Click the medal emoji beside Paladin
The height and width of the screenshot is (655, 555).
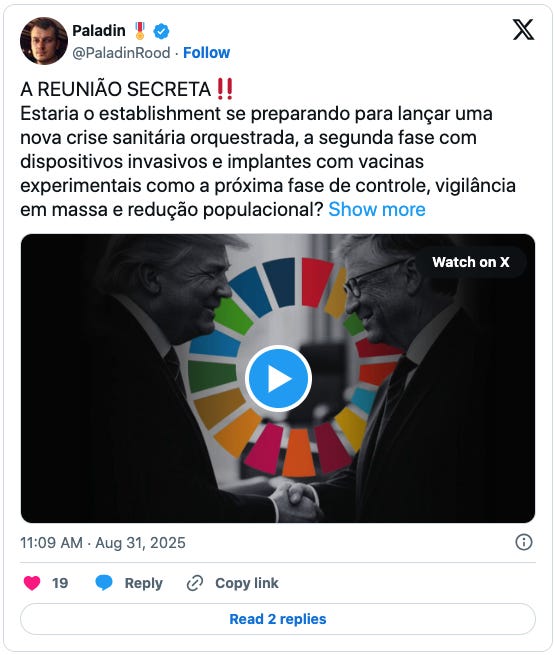pyautogui.click(x=140, y=31)
